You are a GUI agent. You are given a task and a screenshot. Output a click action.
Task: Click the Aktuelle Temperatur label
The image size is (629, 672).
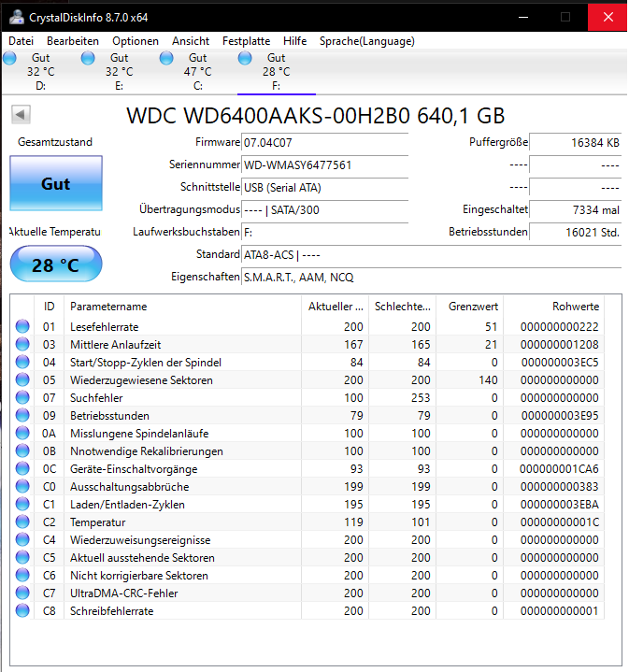click(x=55, y=232)
